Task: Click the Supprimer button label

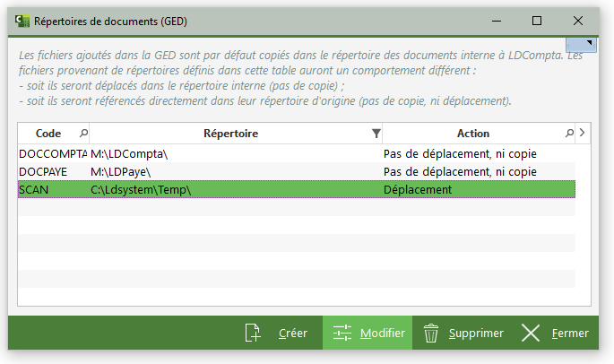Action: click(x=476, y=334)
